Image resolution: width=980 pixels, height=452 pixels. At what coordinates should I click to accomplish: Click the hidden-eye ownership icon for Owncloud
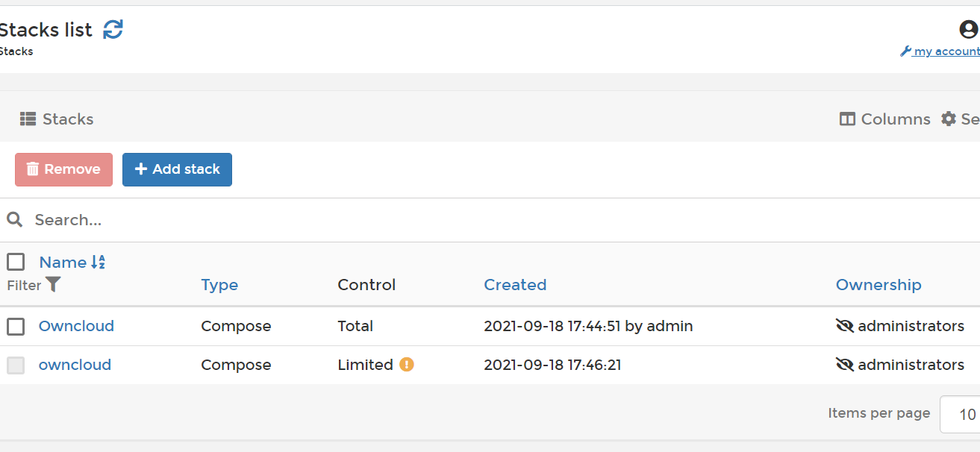pyautogui.click(x=846, y=326)
